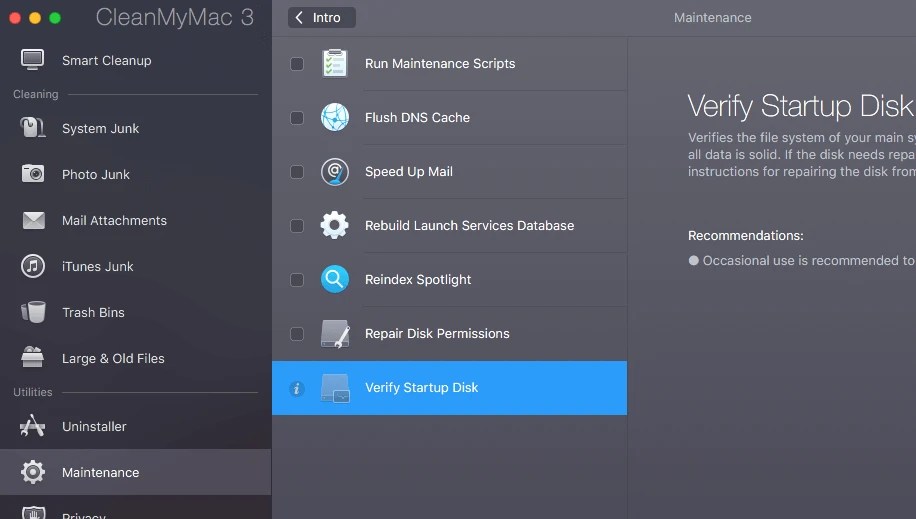Select the highlighted Verify Startup Disk row

tap(449, 388)
